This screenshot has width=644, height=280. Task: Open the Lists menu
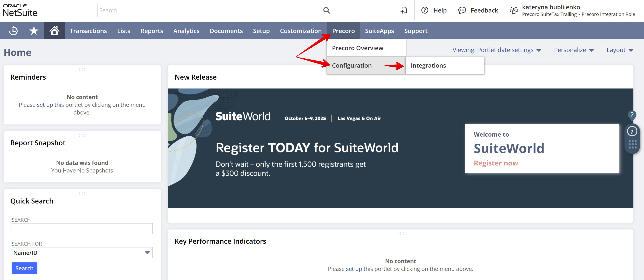coord(124,31)
